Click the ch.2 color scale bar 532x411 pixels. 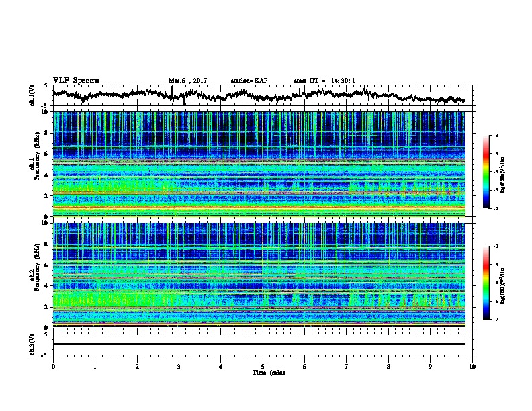tap(486, 283)
